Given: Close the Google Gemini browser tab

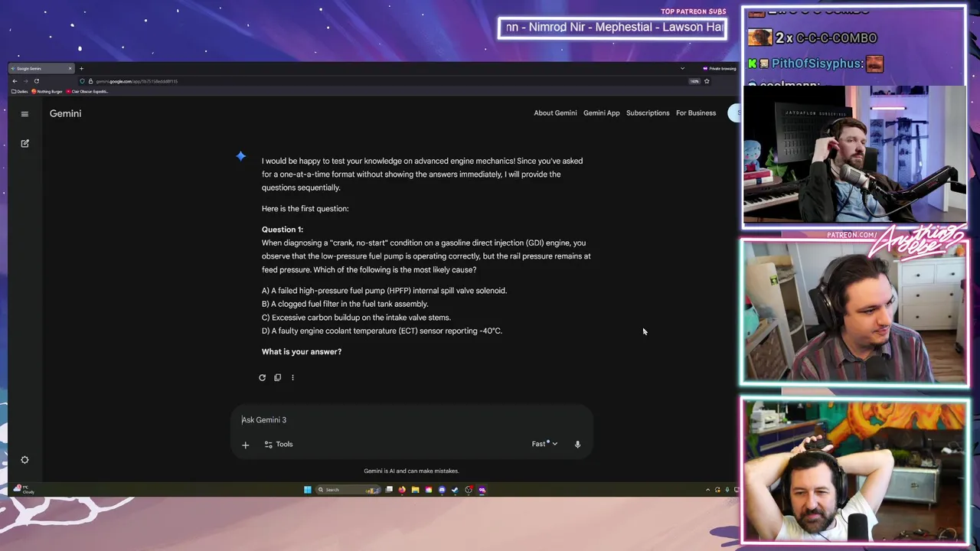Looking at the screenshot, I should point(70,68).
